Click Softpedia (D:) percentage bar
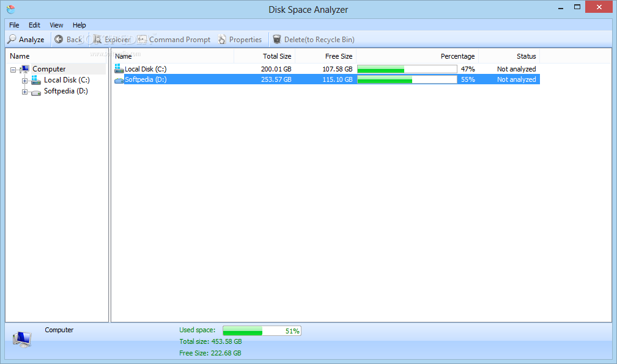 pos(407,79)
